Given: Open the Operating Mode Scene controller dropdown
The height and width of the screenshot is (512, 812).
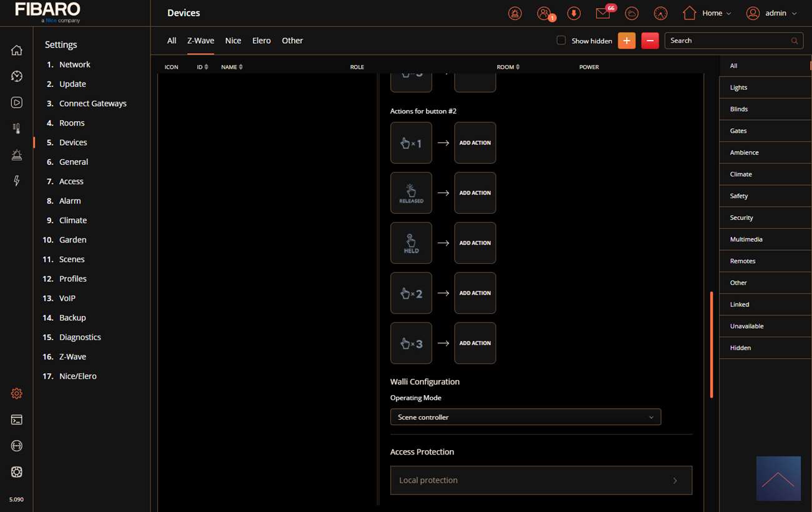Looking at the screenshot, I should [x=525, y=417].
